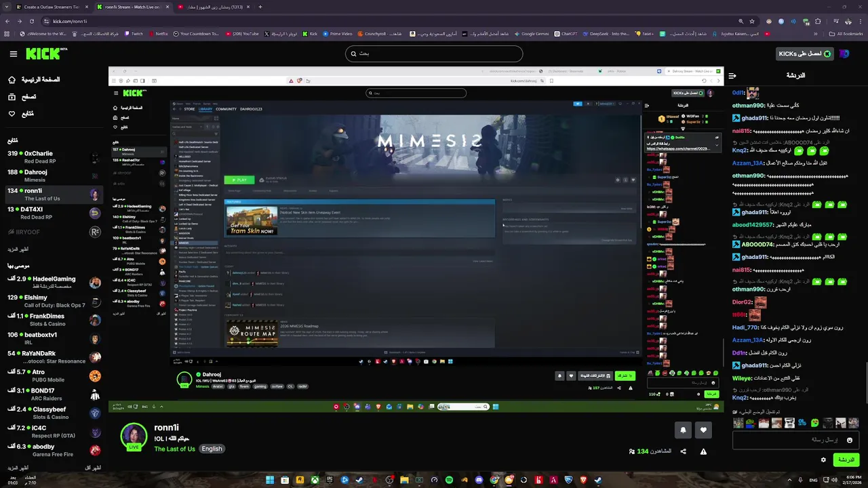Open user profile avatar at top right
Viewport: 868px width, 488px height.
(844, 54)
